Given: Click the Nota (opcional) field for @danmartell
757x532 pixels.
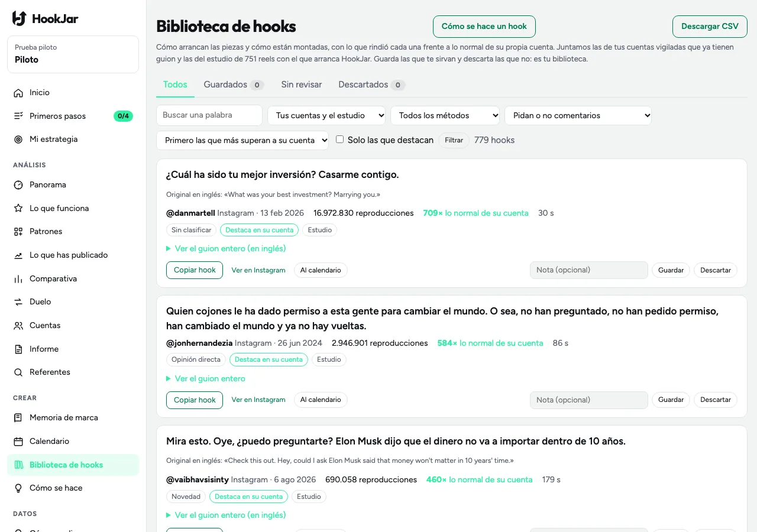Looking at the screenshot, I should click(589, 270).
